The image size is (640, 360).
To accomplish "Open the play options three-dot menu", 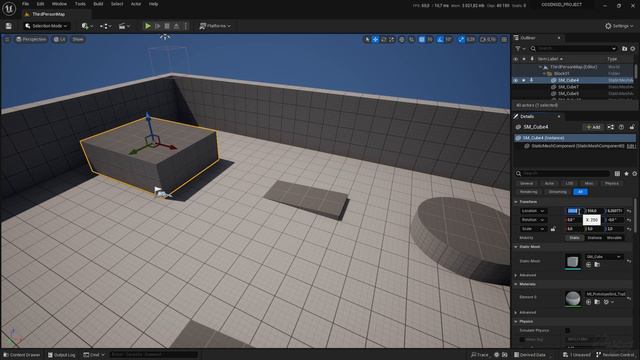I will click(186, 26).
